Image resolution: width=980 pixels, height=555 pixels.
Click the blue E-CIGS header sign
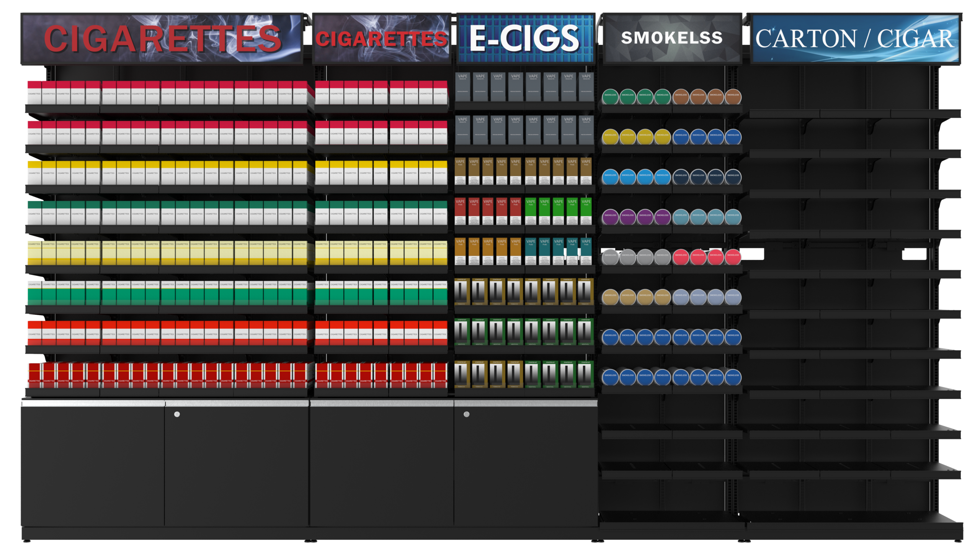(x=526, y=39)
